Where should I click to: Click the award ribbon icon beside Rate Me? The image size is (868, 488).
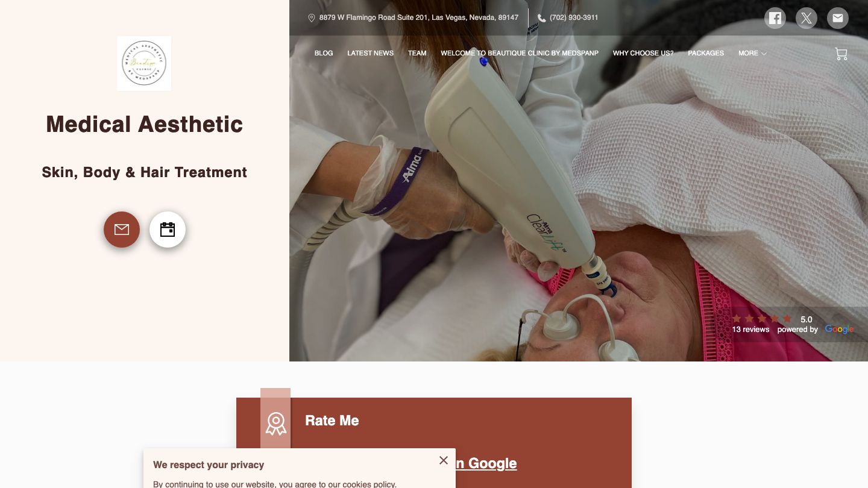275,424
